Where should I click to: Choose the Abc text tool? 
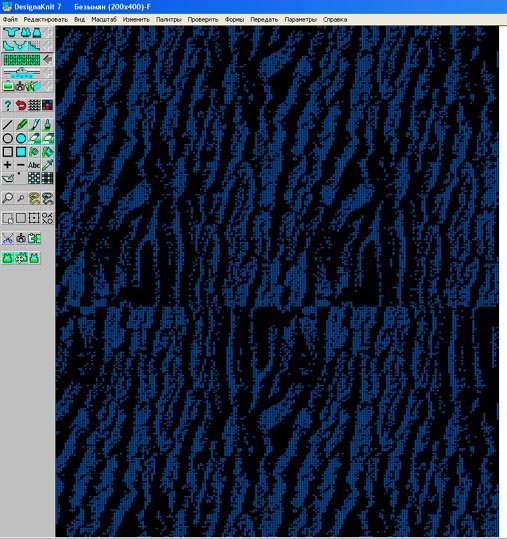[34, 165]
